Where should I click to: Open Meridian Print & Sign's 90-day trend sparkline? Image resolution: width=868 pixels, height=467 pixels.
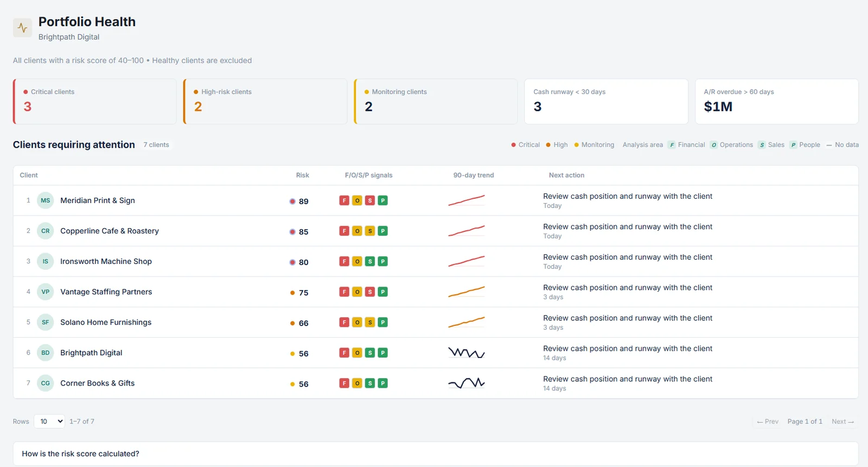[467, 200]
